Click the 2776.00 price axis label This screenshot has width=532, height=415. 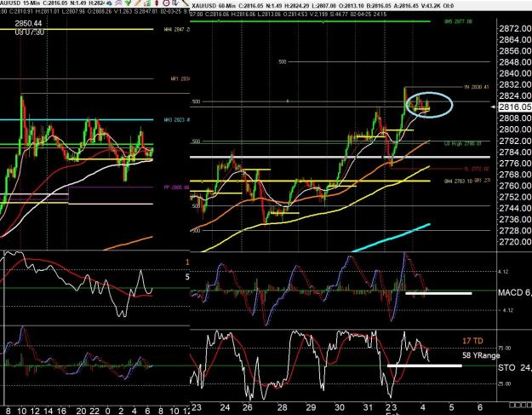(515, 164)
